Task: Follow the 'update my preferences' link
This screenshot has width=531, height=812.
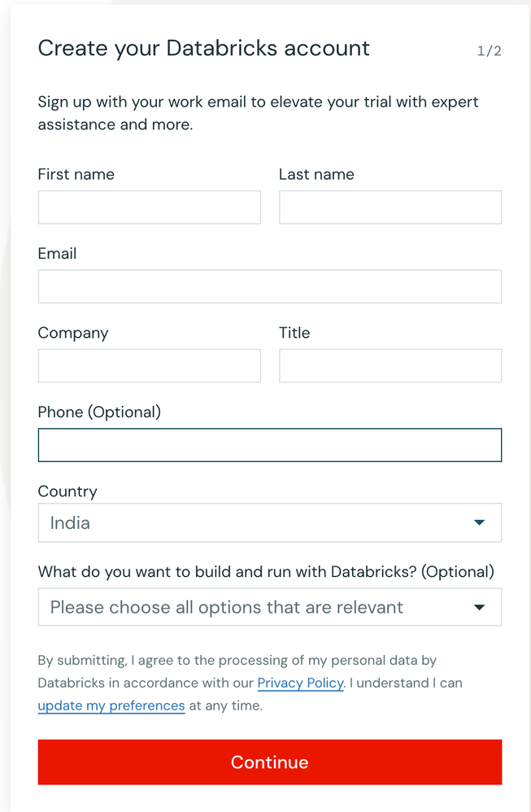Action: tap(111, 706)
